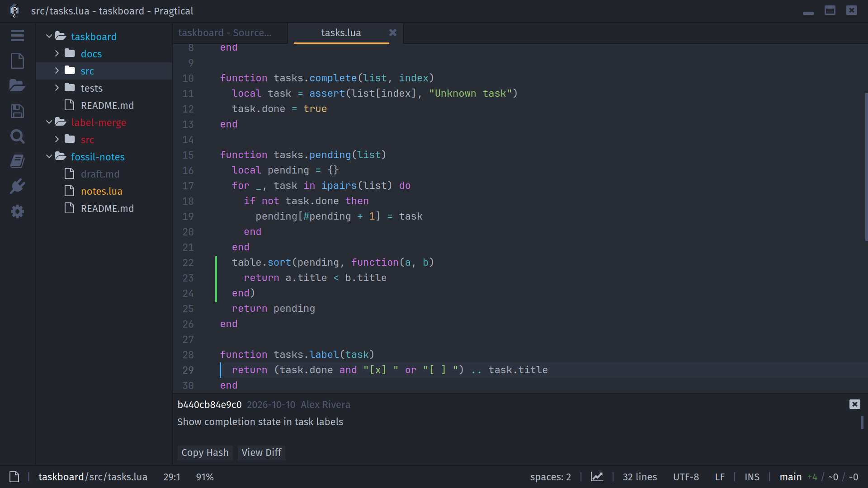The width and height of the screenshot is (868, 488).
Task: Collapse the fossil-notes project folder
Action: tap(49, 156)
